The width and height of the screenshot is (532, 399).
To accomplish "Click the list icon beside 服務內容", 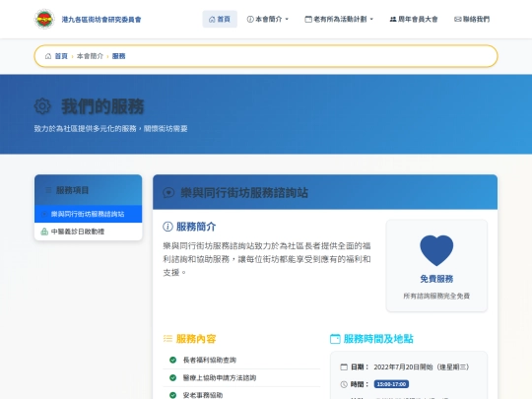I will click(x=167, y=338).
